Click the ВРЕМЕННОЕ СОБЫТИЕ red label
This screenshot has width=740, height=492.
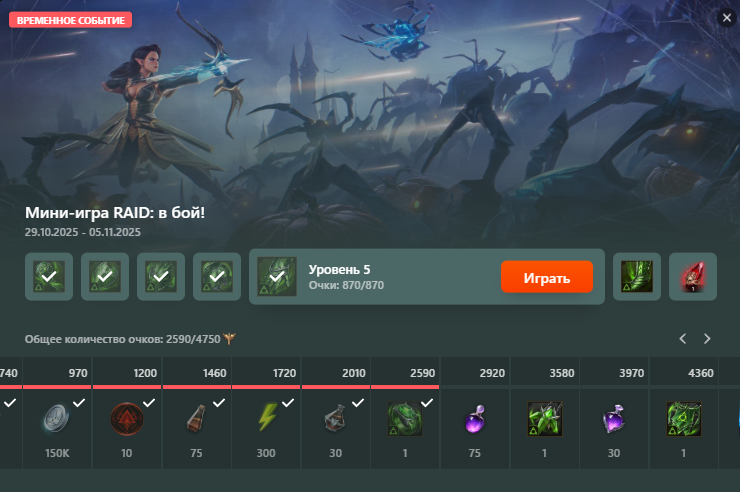[70, 20]
